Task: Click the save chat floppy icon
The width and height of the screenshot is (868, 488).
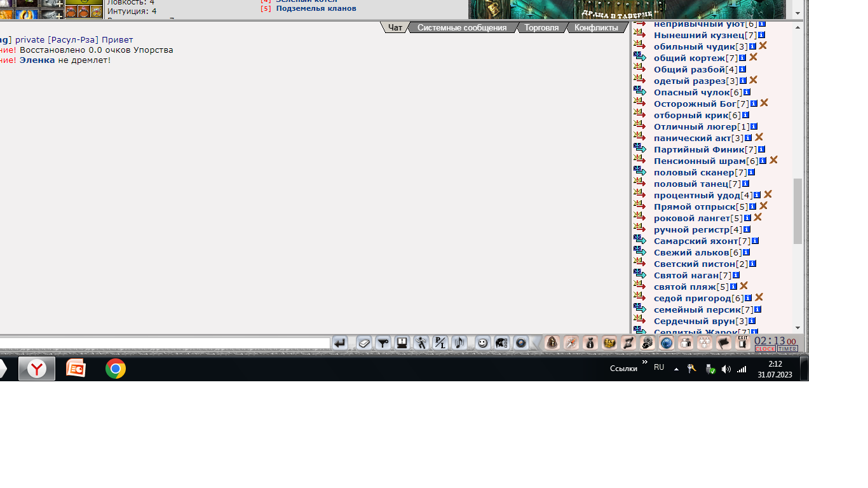Action: point(402,343)
